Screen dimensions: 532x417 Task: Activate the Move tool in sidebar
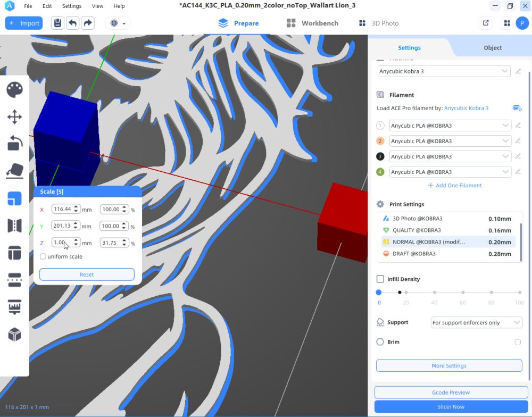[14, 117]
